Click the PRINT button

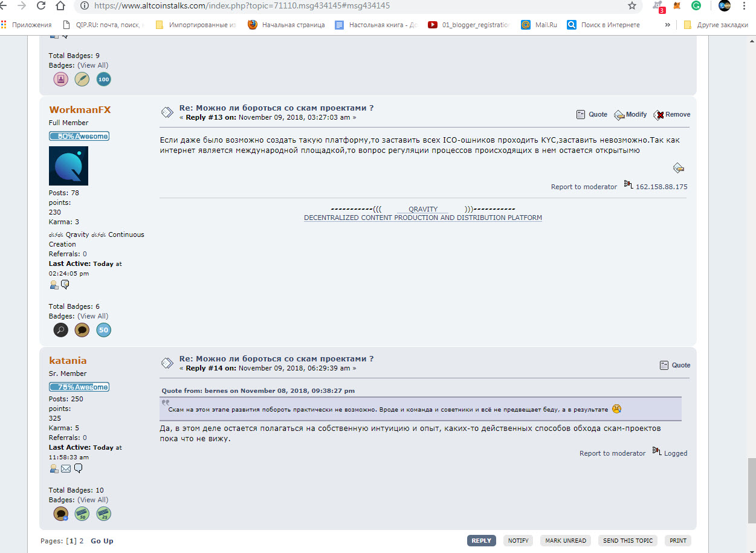point(678,540)
